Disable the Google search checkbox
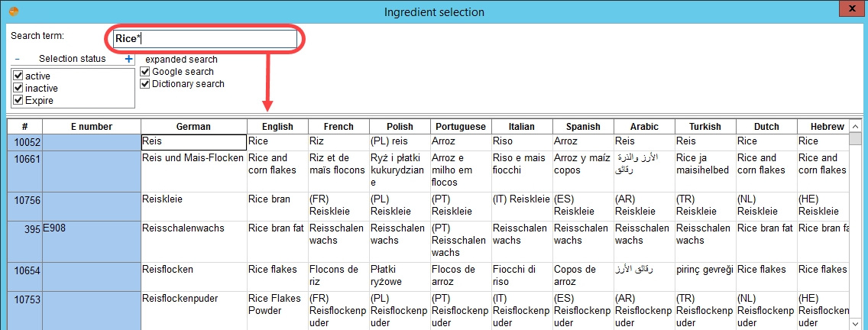Viewport: 868px width, 330px height. tap(145, 72)
